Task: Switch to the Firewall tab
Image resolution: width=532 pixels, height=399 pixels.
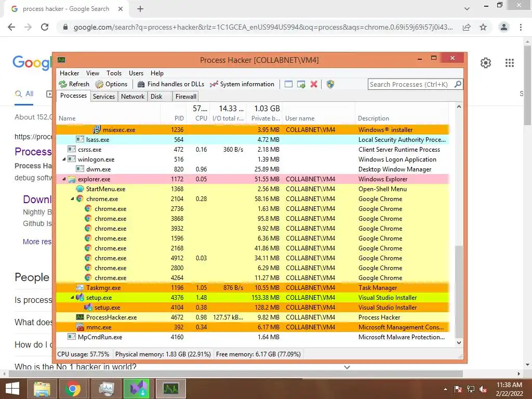Action: click(x=185, y=96)
